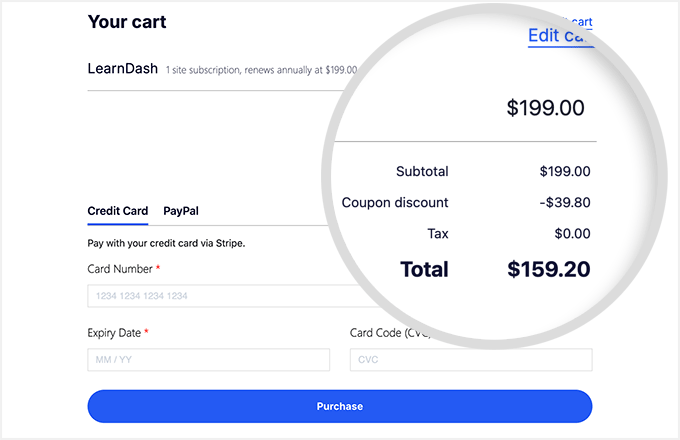Click the -$39.80 coupon discount amount
The image size is (680, 440).
565,203
